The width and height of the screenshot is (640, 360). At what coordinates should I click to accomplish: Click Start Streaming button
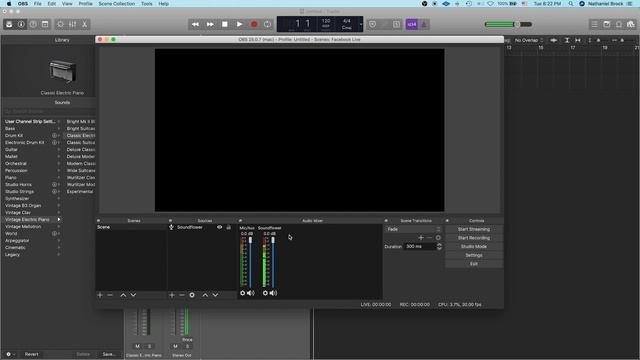[x=473, y=229]
